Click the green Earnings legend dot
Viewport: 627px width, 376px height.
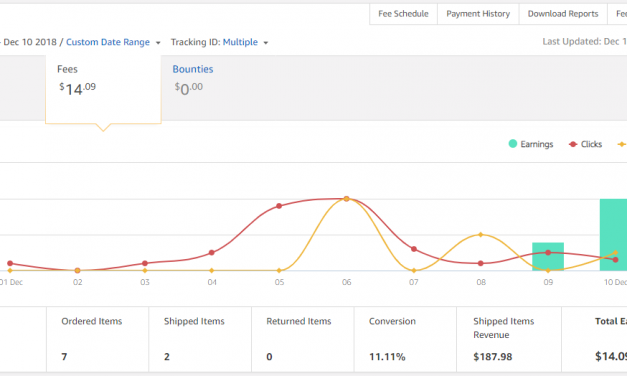pos(513,144)
